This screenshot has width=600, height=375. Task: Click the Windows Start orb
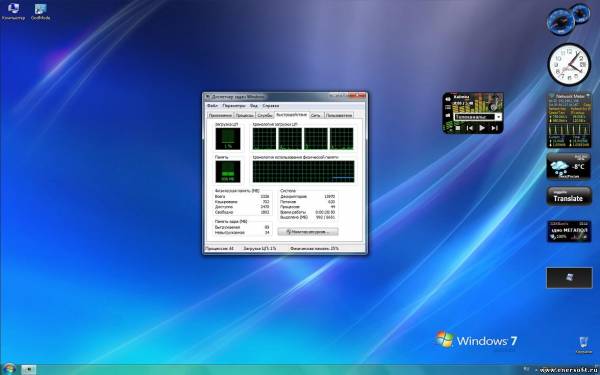click(8, 369)
